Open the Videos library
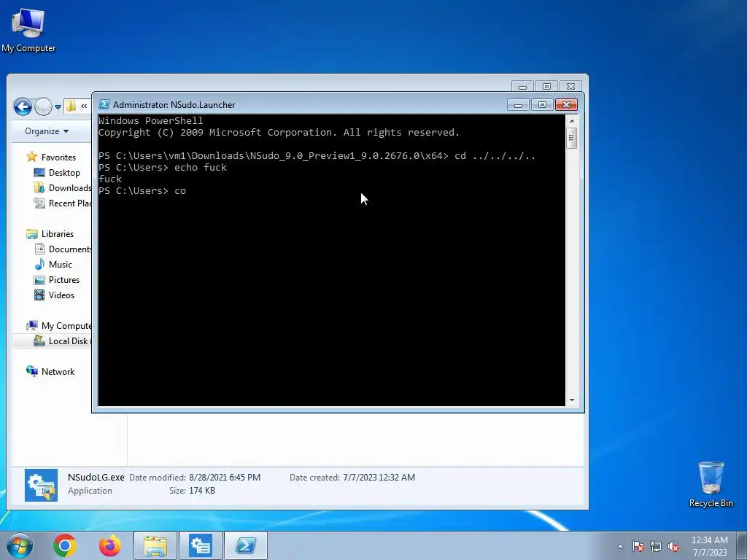Viewport: 747px width, 560px height. pyautogui.click(x=54, y=295)
